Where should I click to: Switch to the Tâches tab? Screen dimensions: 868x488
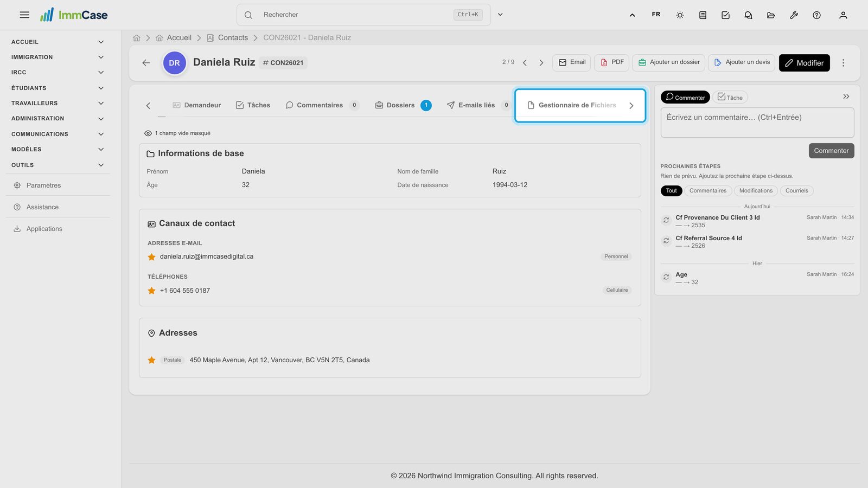pos(253,105)
